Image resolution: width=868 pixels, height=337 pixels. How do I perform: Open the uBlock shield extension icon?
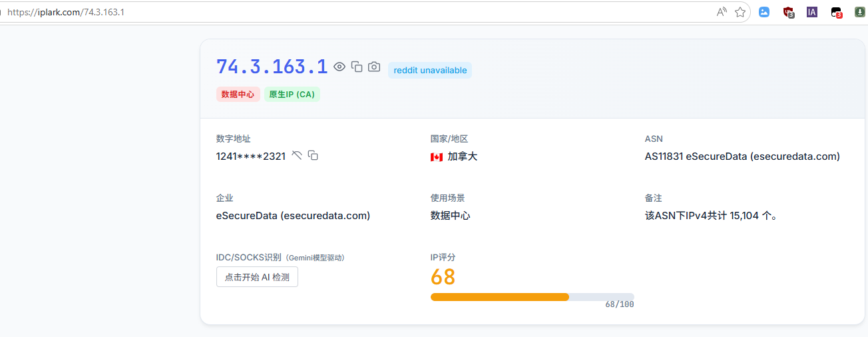pos(788,12)
